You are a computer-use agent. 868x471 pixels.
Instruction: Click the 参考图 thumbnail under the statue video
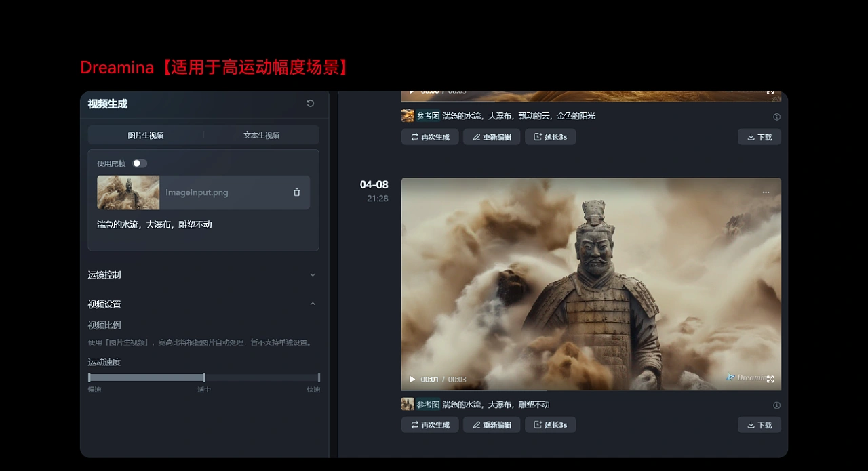pyautogui.click(x=408, y=405)
